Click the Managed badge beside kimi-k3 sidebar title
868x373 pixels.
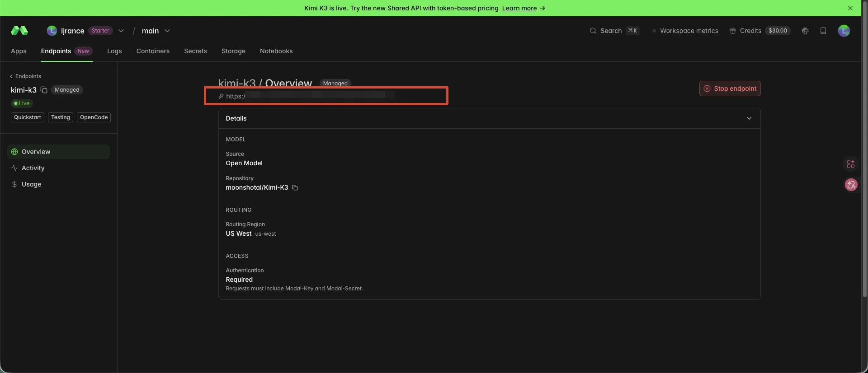(x=67, y=90)
